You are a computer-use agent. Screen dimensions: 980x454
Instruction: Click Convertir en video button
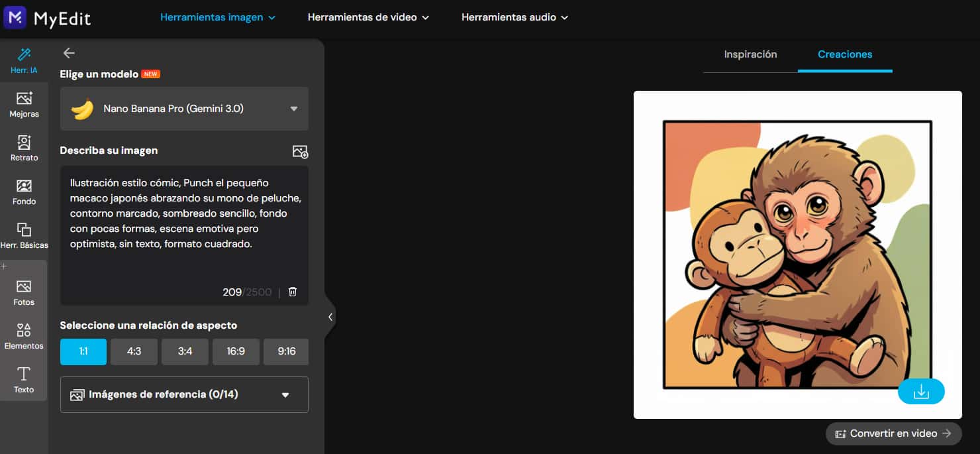(893, 433)
